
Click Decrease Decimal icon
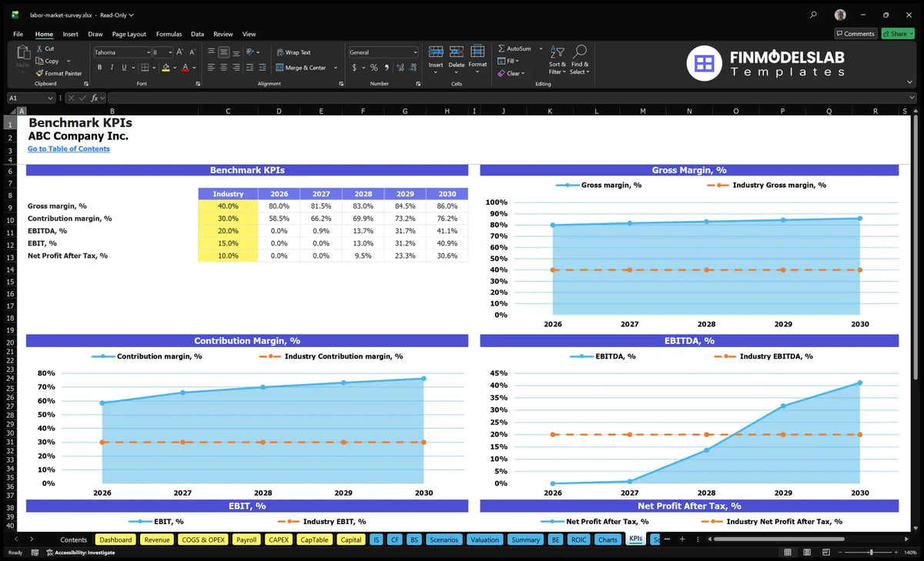(412, 68)
